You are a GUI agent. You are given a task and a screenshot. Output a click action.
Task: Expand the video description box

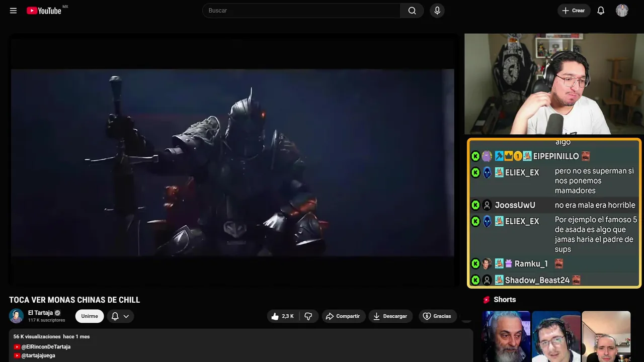click(241, 346)
